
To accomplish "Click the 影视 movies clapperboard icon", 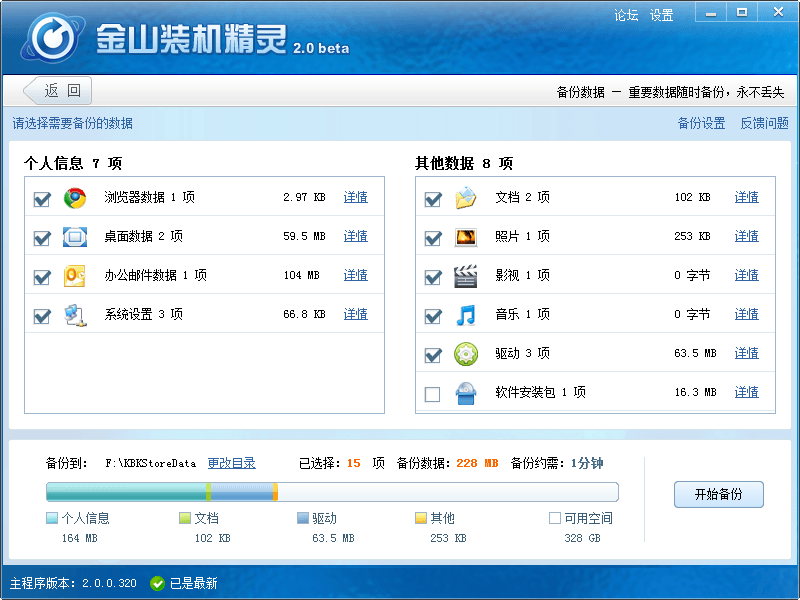I will coord(465,275).
